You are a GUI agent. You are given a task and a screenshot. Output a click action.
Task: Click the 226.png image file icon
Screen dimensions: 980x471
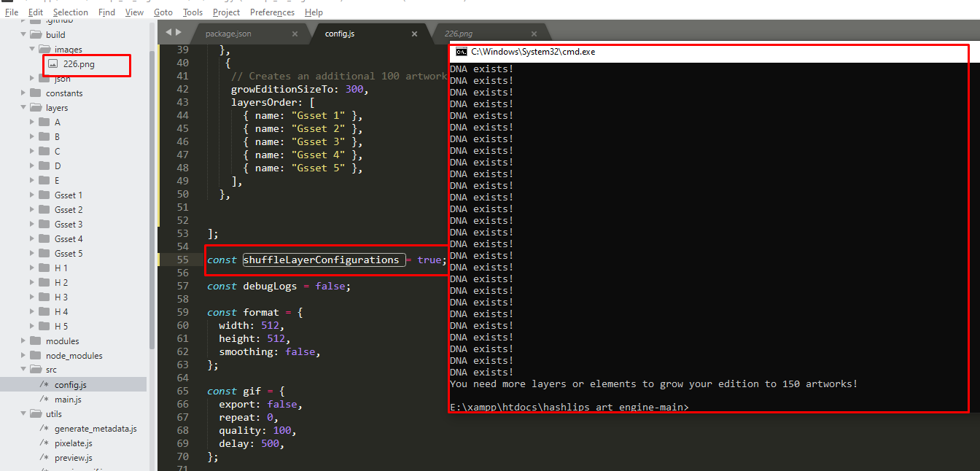(52, 64)
